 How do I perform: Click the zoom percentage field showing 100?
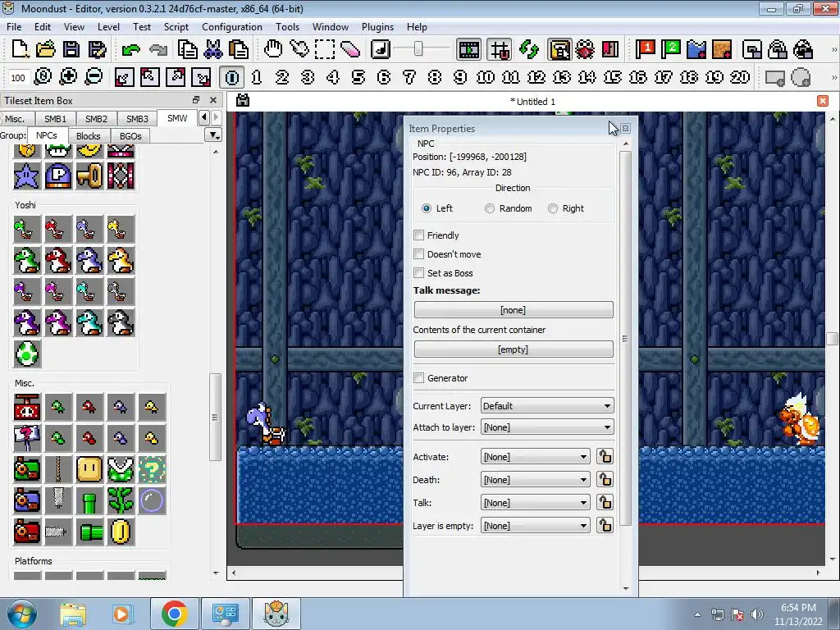(x=18, y=78)
